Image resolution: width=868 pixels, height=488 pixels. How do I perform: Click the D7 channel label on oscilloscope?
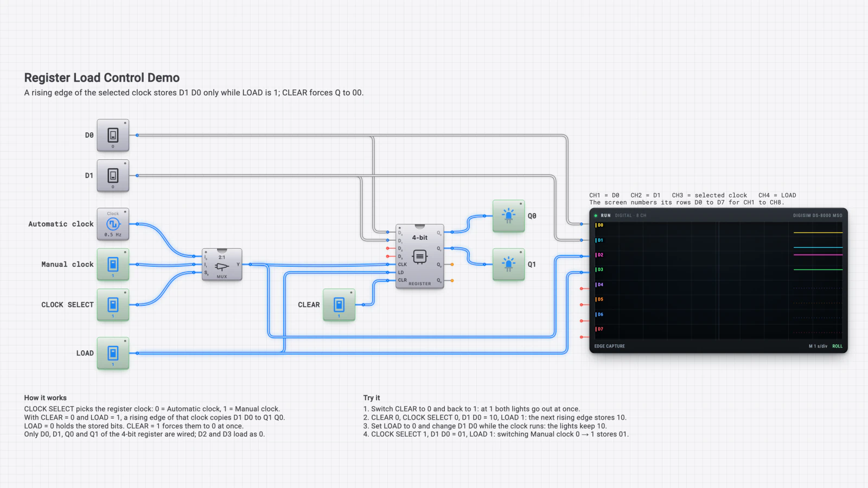[599, 329]
